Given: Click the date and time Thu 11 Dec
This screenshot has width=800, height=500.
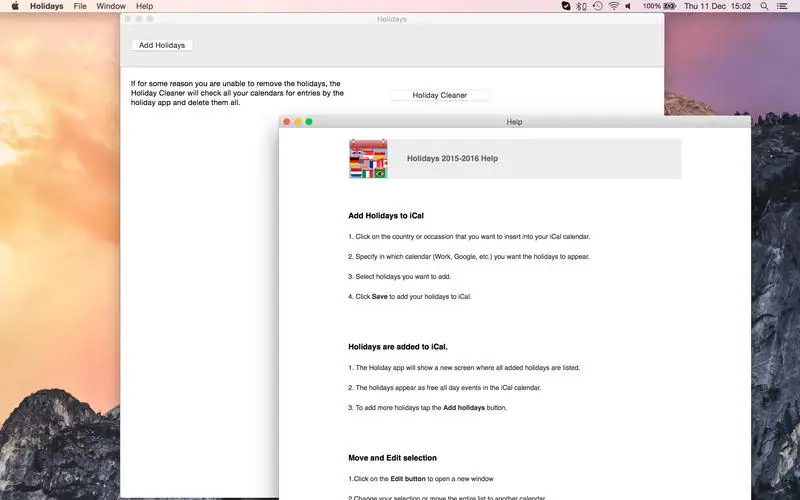Looking at the screenshot, I should [717, 6].
